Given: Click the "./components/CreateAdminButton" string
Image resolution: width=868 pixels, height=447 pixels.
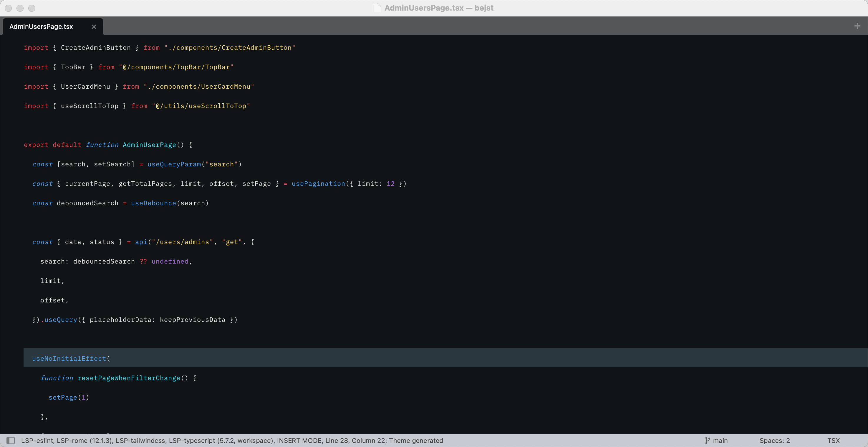Looking at the screenshot, I should click(229, 47).
